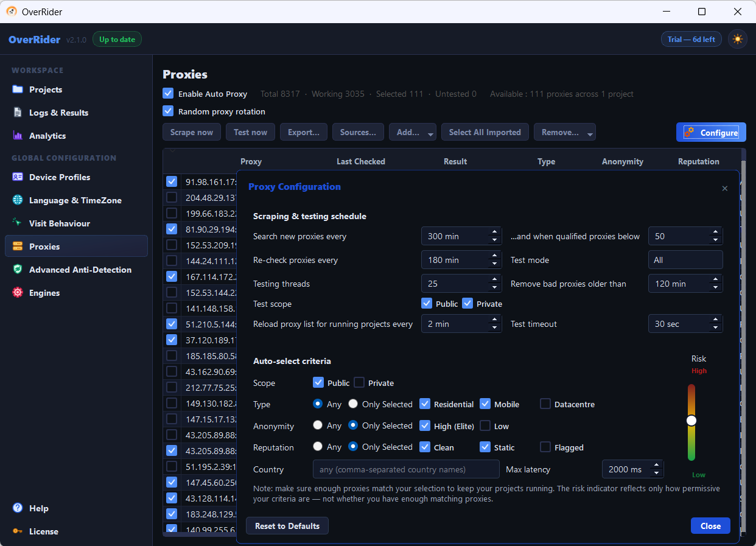Check Private under Auto-select Scope
The height and width of the screenshot is (546, 756).
click(359, 382)
